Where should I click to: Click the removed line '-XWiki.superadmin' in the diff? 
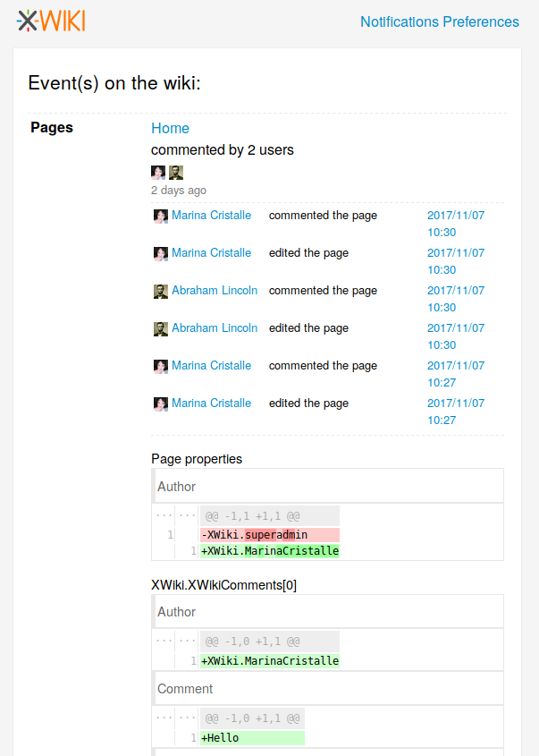[255, 535]
